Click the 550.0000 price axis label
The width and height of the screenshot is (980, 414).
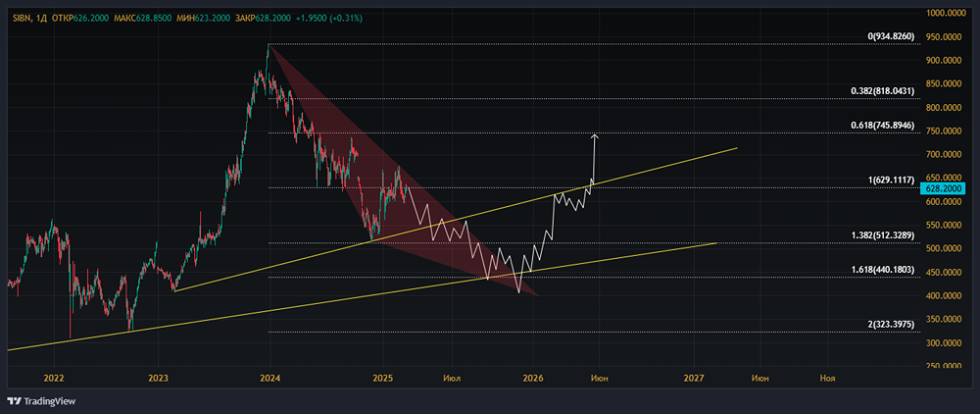(945, 225)
